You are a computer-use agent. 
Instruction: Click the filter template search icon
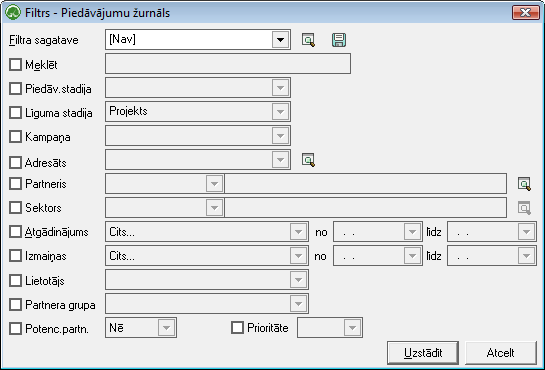pos(308,40)
